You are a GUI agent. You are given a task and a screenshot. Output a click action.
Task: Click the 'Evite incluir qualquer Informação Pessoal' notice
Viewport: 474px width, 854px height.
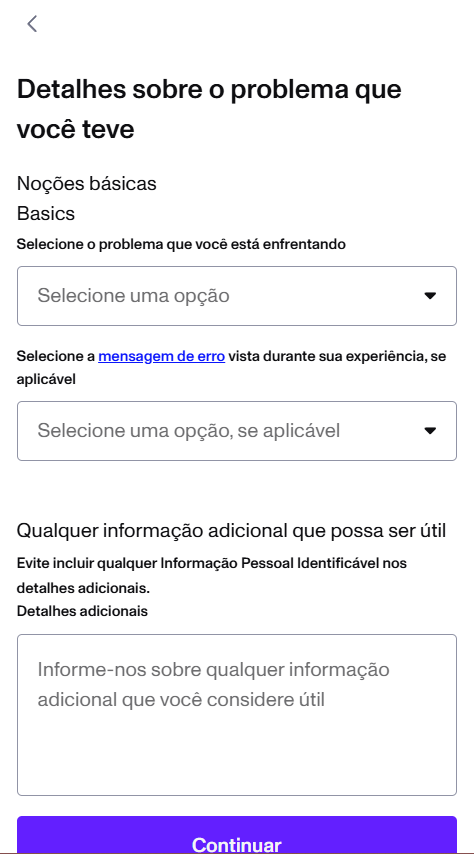(212, 563)
